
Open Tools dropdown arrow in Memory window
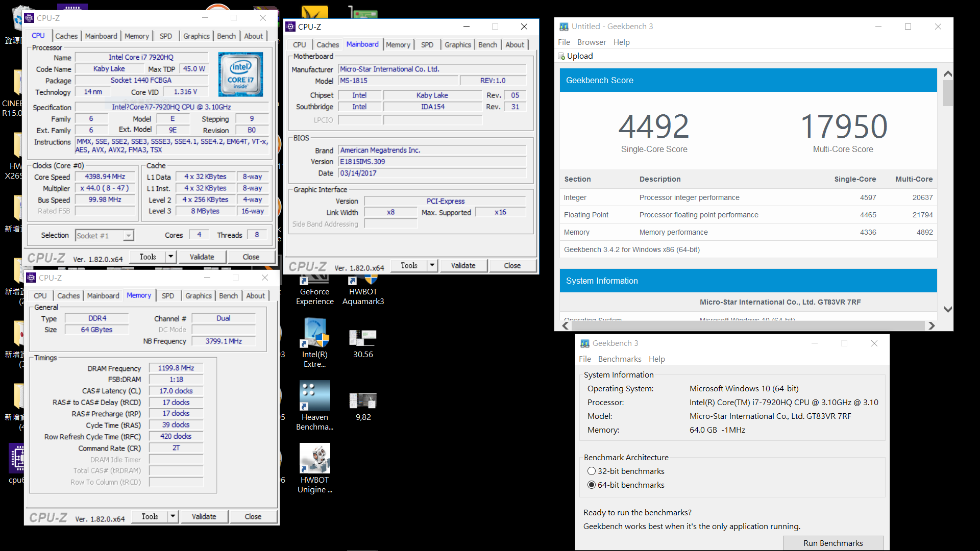[x=173, y=516]
